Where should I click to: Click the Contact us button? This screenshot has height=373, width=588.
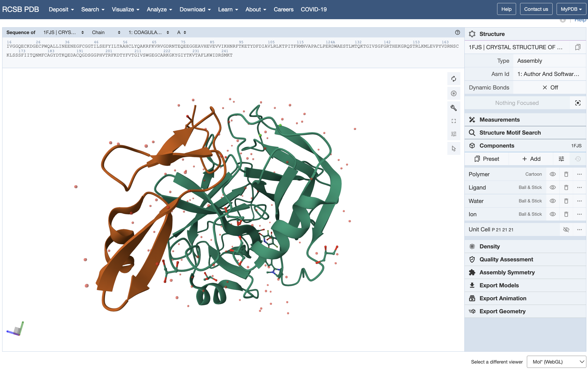point(536,9)
